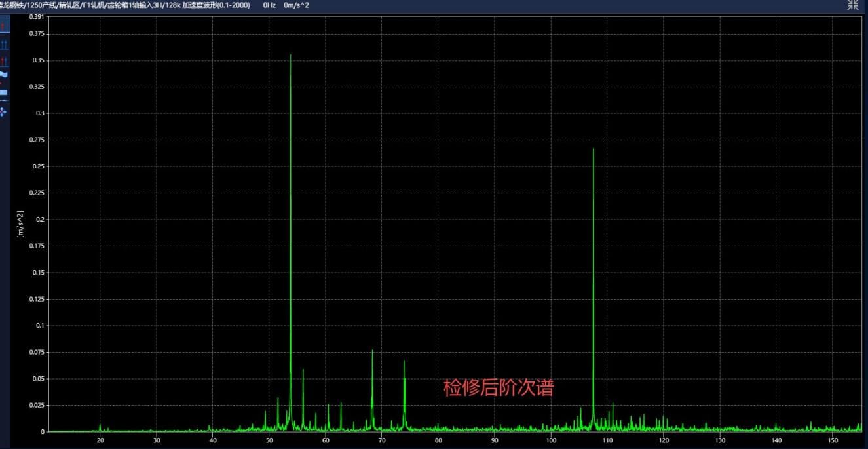868x449 pixels.
Task: Click the spectrum peak near order 74
Action: 404,361
